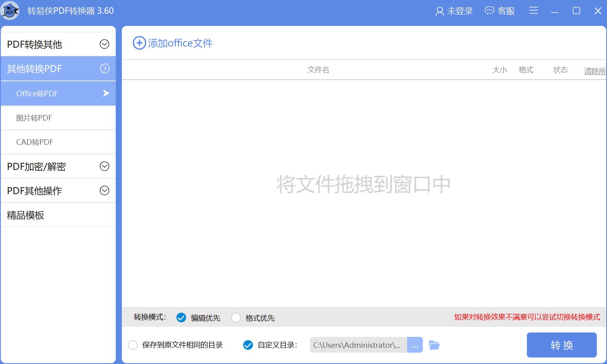Click the 添加office文件 plus icon
Viewport: 607px width, 364px height.
tap(139, 42)
